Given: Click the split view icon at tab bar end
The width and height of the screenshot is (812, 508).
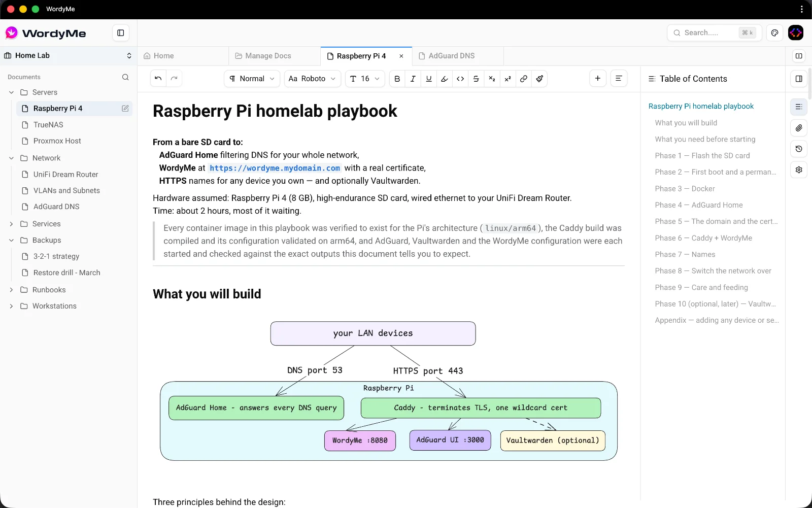Looking at the screenshot, I should pyautogui.click(x=799, y=56).
